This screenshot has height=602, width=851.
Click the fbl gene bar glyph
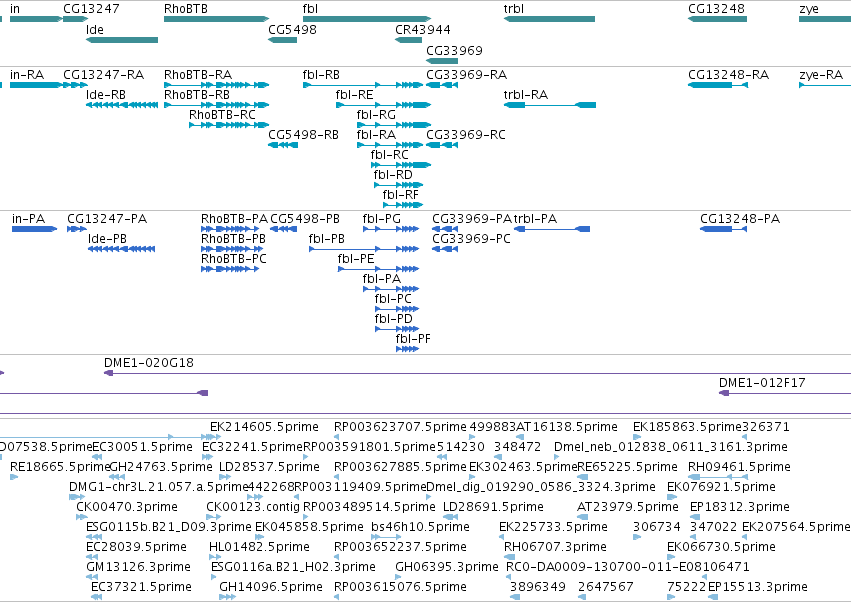point(367,19)
